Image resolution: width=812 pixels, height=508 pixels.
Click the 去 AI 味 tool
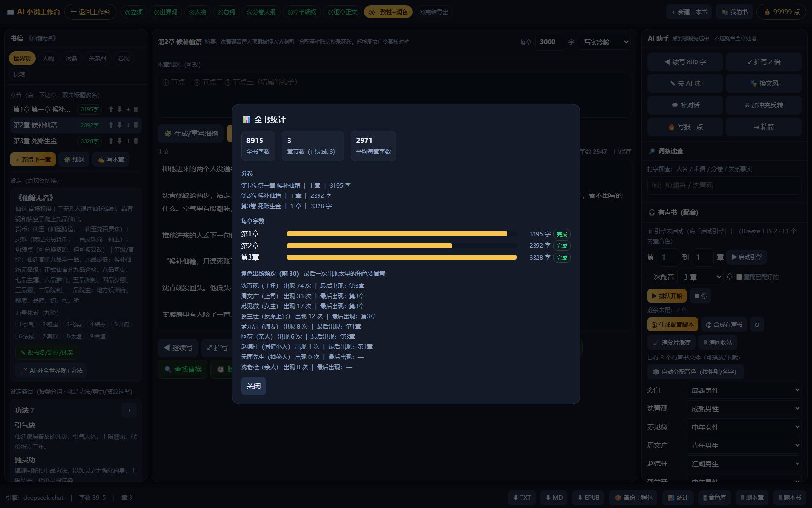click(x=685, y=83)
